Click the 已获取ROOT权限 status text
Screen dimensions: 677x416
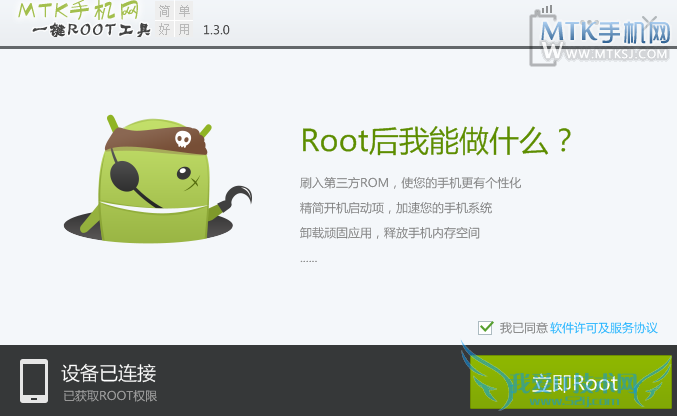(110, 396)
